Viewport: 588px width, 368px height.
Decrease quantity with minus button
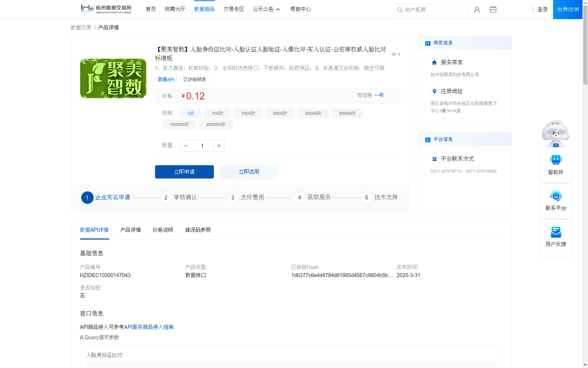click(x=186, y=146)
